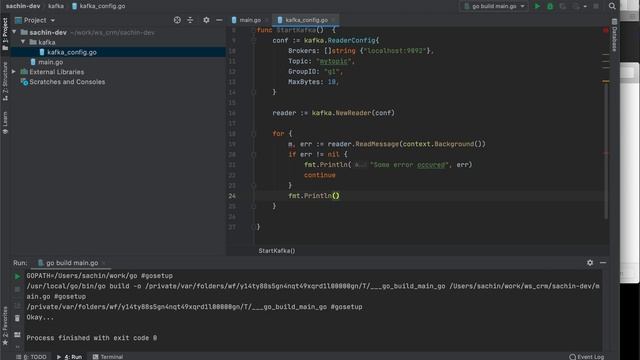Click the error stripe indicator atop editor
The width and height of the screenshot is (640, 360).
(605, 30)
